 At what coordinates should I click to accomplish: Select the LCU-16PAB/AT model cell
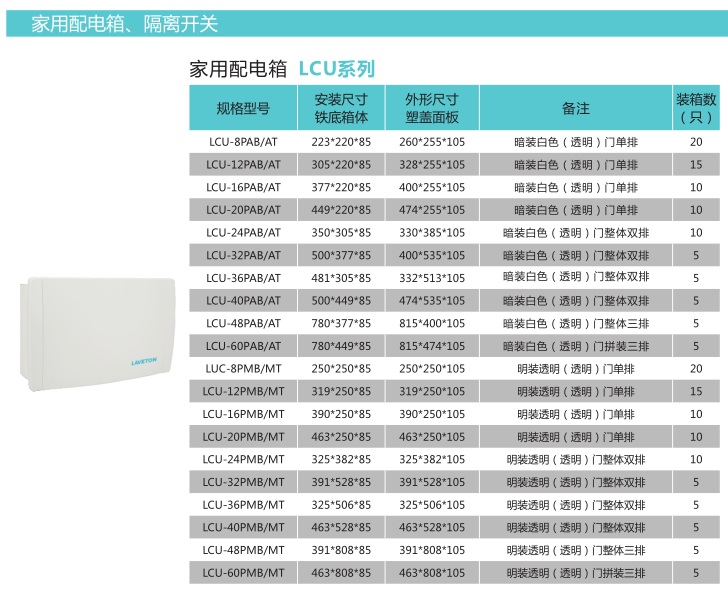coord(243,188)
